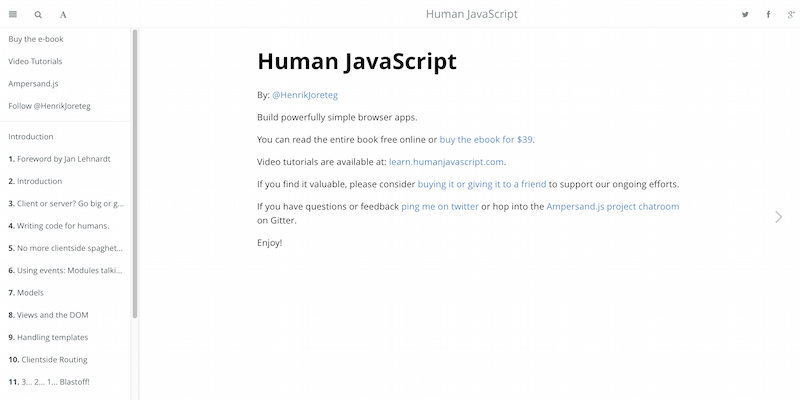Click the sidebar vertical scrollbar

[x=135, y=170]
